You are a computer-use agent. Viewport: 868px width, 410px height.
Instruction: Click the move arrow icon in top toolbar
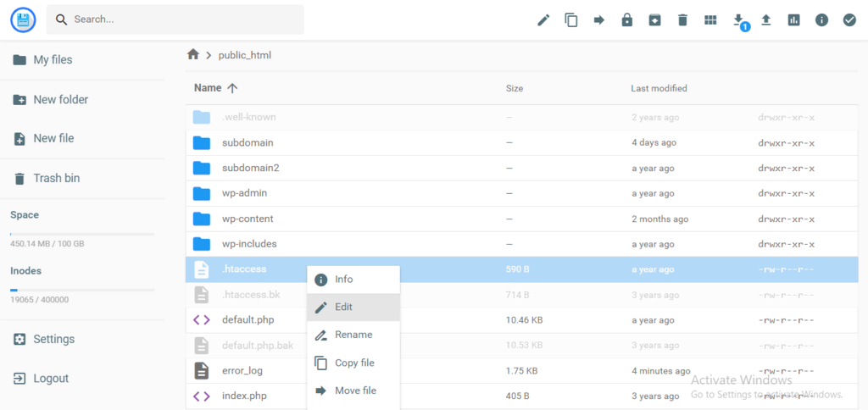coord(599,19)
